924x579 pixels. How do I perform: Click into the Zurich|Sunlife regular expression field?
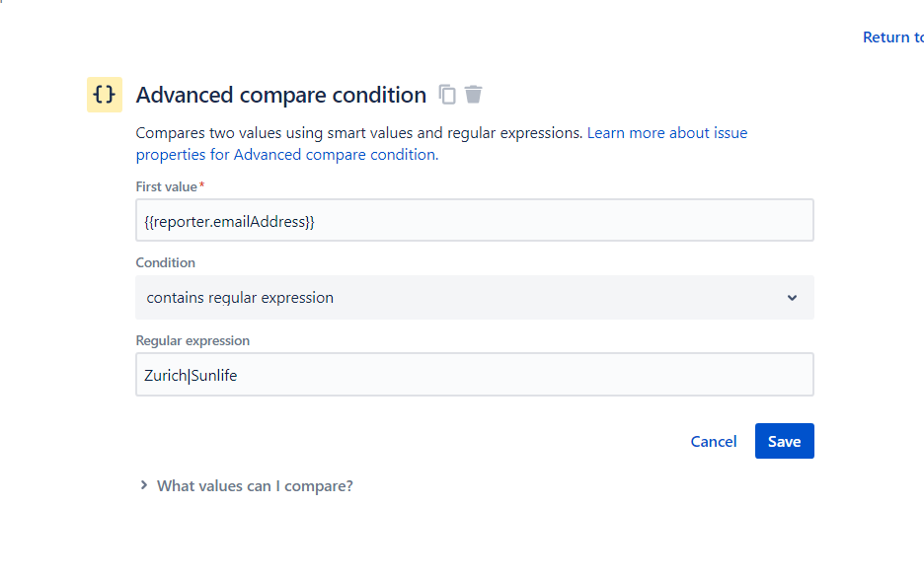coord(474,375)
